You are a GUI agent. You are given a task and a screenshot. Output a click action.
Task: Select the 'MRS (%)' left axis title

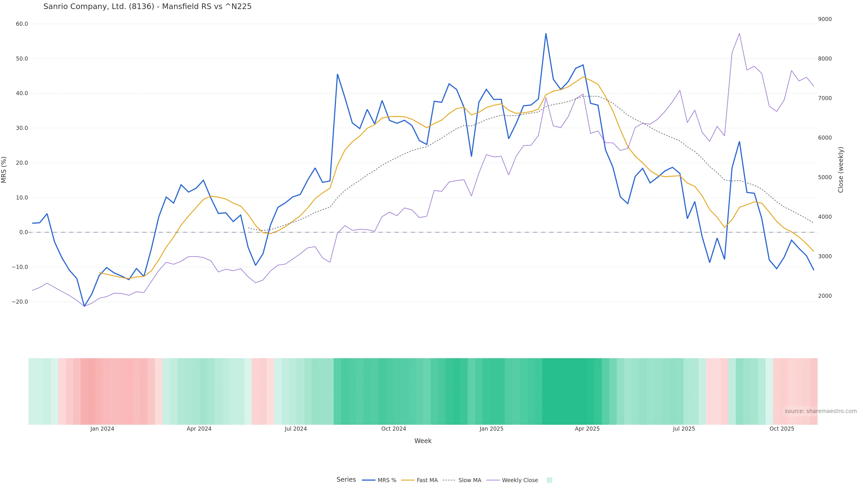[x=4, y=170]
